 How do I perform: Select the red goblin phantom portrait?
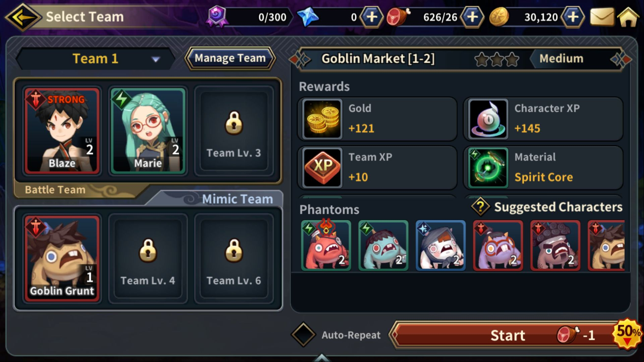click(x=326, y=245)
